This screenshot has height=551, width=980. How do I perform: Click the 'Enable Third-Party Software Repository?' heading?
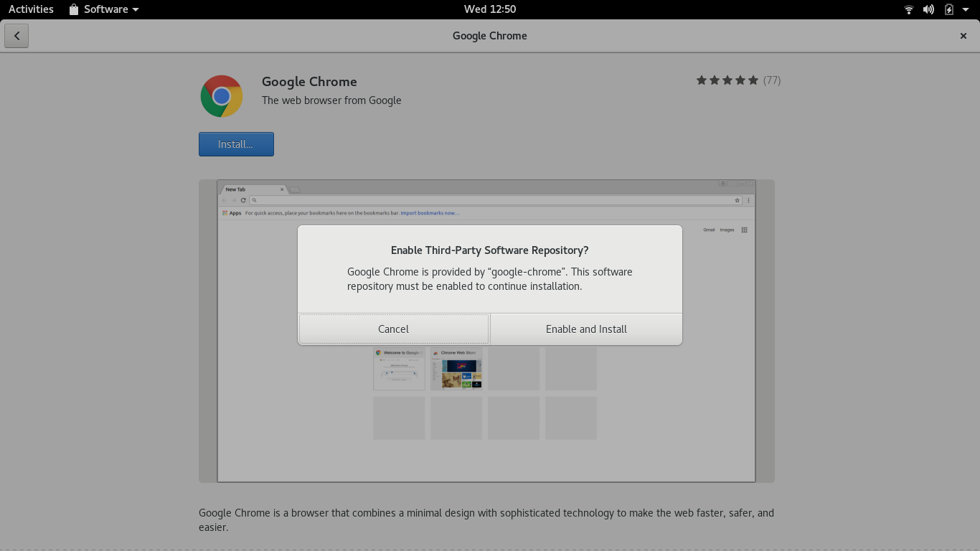coord(490,250)
